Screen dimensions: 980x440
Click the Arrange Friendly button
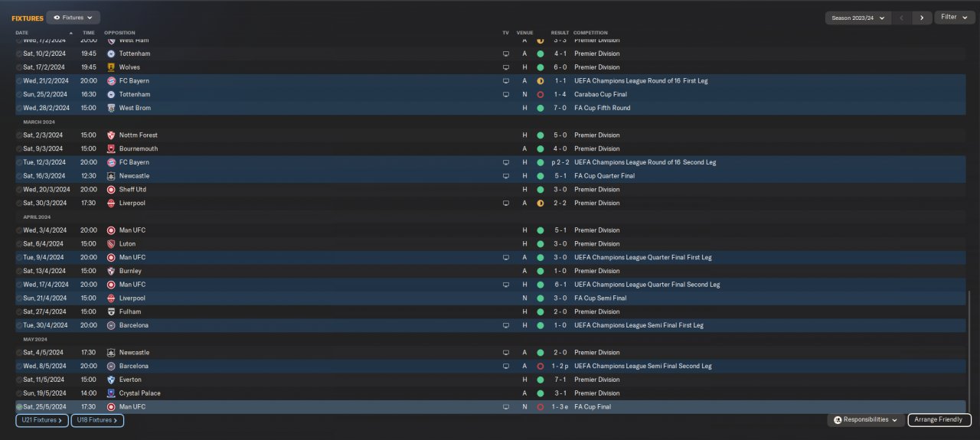pos(939,420)
